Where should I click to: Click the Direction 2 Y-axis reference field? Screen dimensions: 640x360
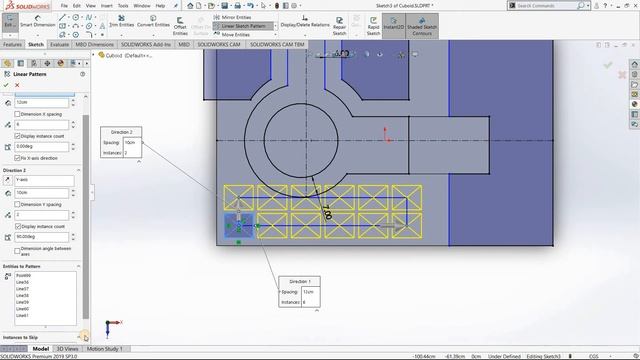pos(44,180)
